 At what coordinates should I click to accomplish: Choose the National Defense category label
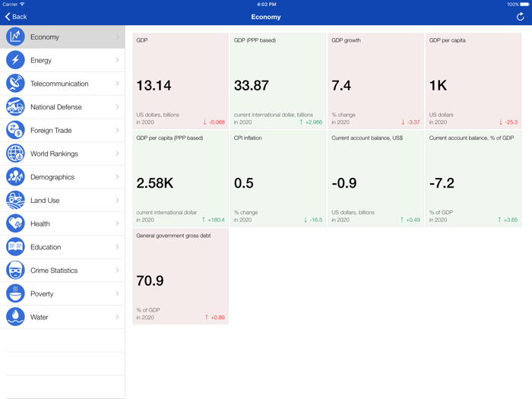click(56, 107)
